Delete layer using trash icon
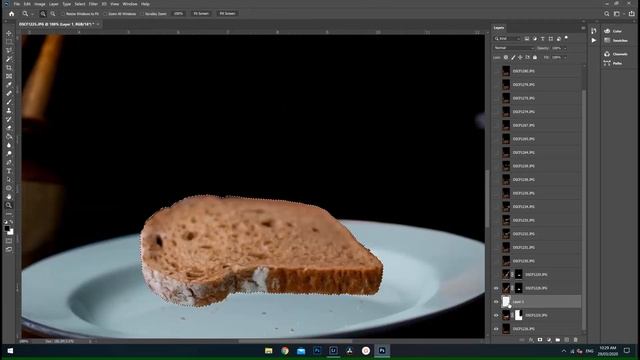Screen dimensions: 640x360 [x=576, y=340]
